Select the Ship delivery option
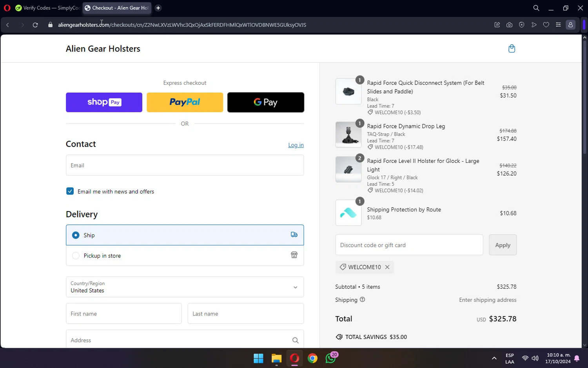588x368 pixels. 185,235
